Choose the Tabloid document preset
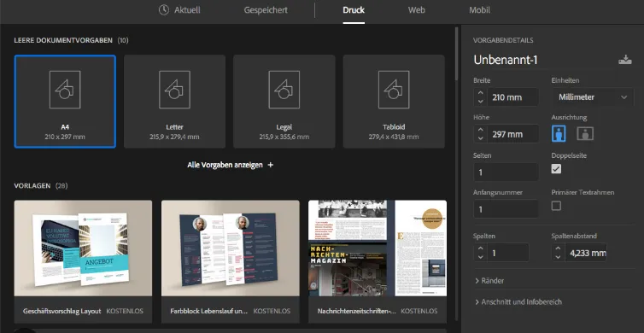The width and height of the screenshot is (644, 333). [394, 102]
